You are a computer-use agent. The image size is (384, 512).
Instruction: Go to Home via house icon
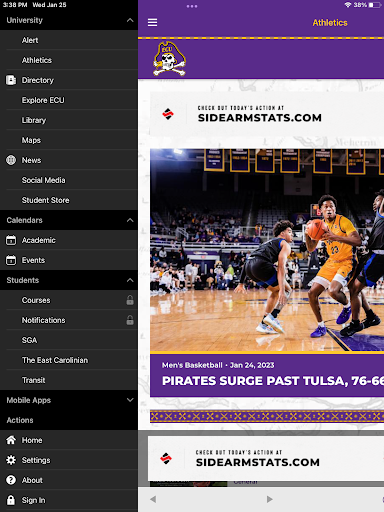click(11, 440)
